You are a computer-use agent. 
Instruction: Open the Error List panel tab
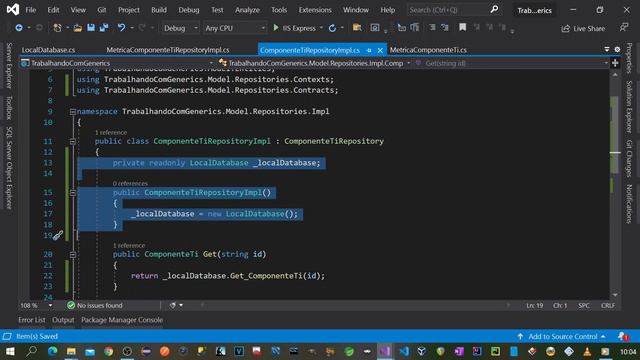point(31,320)
